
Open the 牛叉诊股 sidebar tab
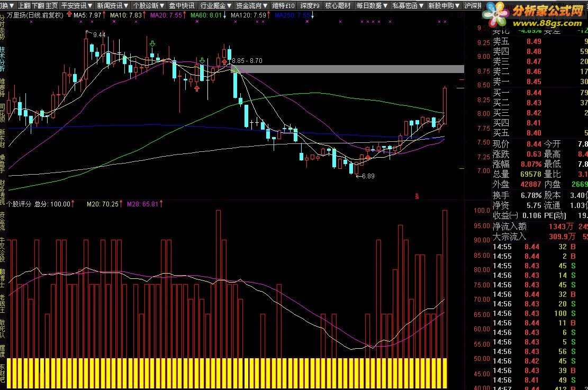[3, 249]
